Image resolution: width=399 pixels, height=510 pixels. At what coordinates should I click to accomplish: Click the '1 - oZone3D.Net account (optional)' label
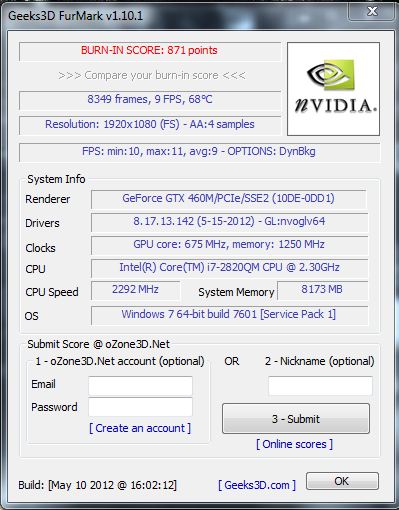click(x=120, y=361)
